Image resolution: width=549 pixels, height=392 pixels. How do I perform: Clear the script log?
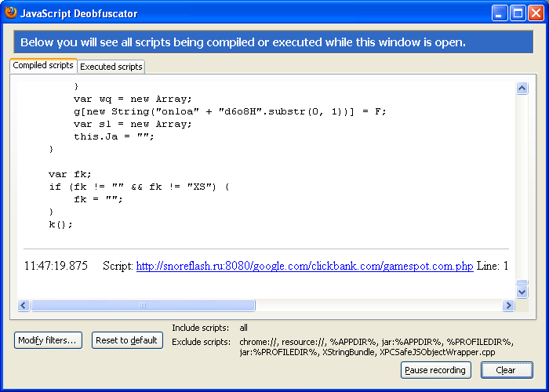pyautogui.click(x=506, y=370)
